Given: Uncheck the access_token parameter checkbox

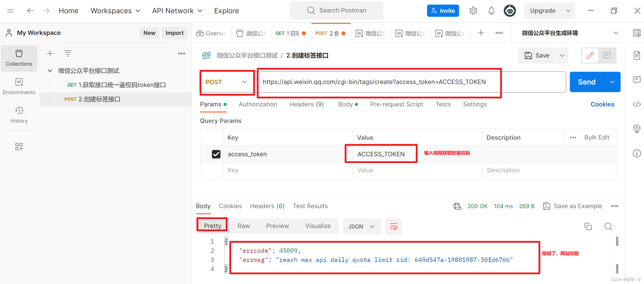Looking at the screenshot, I should (216, 154).
